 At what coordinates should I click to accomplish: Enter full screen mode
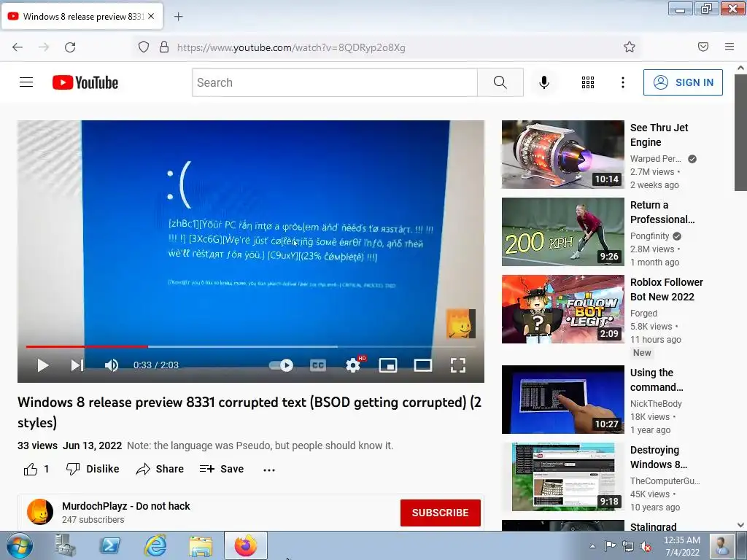[458, 365]
